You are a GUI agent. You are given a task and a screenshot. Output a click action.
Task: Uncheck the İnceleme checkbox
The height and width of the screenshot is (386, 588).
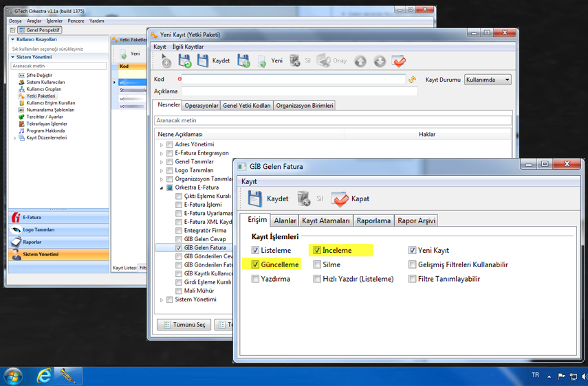(317, 251)
